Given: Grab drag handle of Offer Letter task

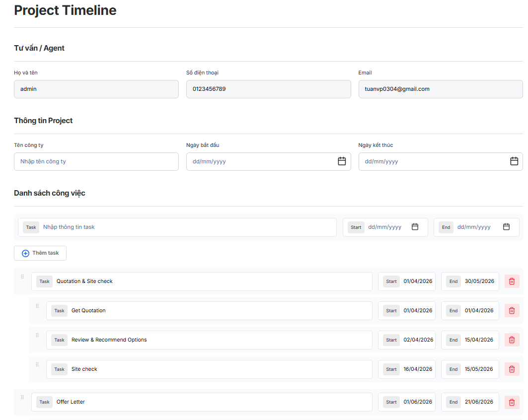Looking at the screenshot, I should (22, 397).
